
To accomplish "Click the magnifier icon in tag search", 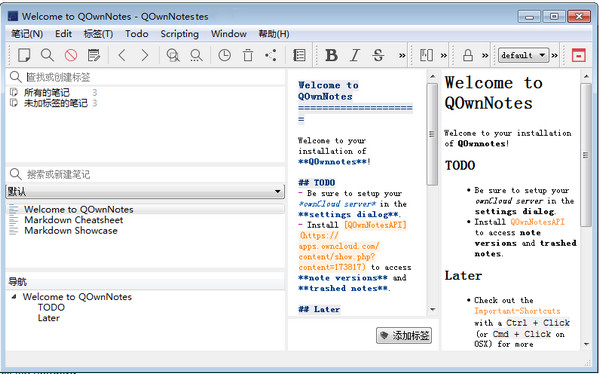I will pyautogui.click(x=15, y=77).
